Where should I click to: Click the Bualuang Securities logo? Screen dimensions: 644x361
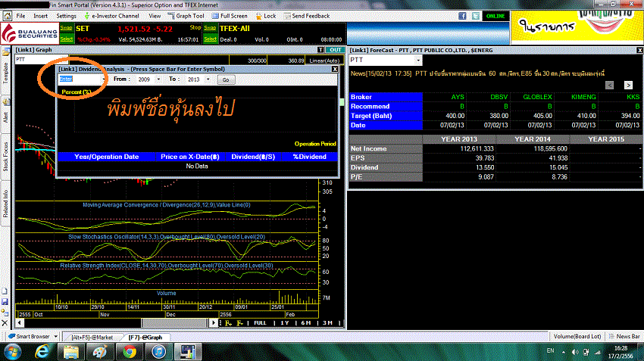click(30, 33)
